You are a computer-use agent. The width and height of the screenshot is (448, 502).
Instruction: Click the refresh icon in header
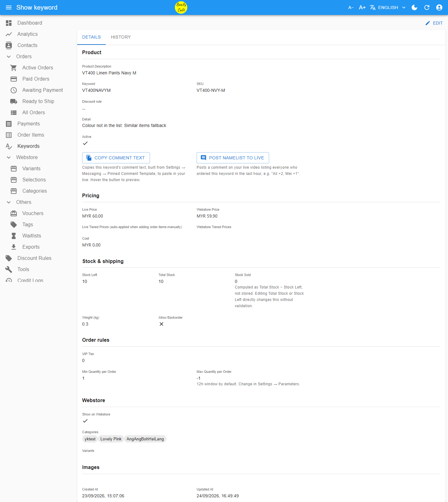(x=427, y=7)
